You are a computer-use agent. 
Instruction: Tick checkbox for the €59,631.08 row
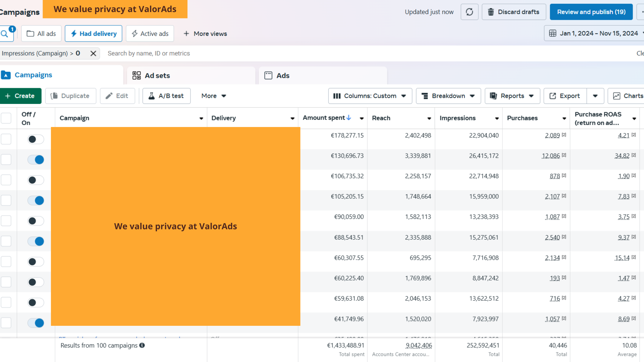coord(6,302)
